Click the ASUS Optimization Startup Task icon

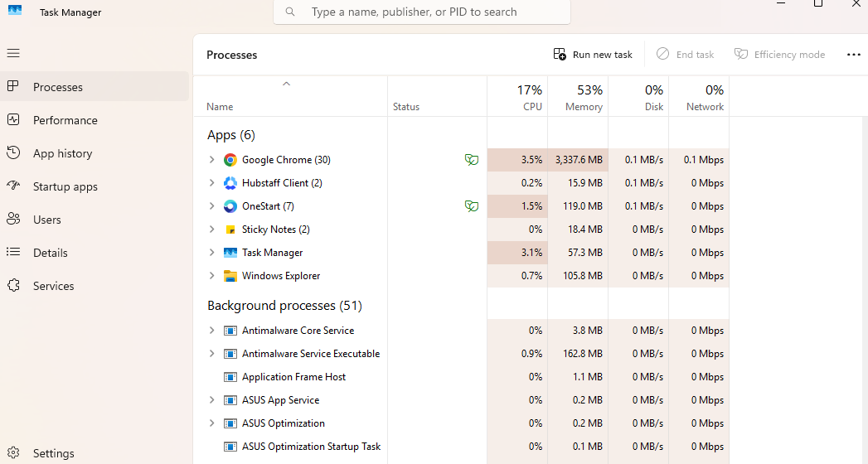point(230,447)
